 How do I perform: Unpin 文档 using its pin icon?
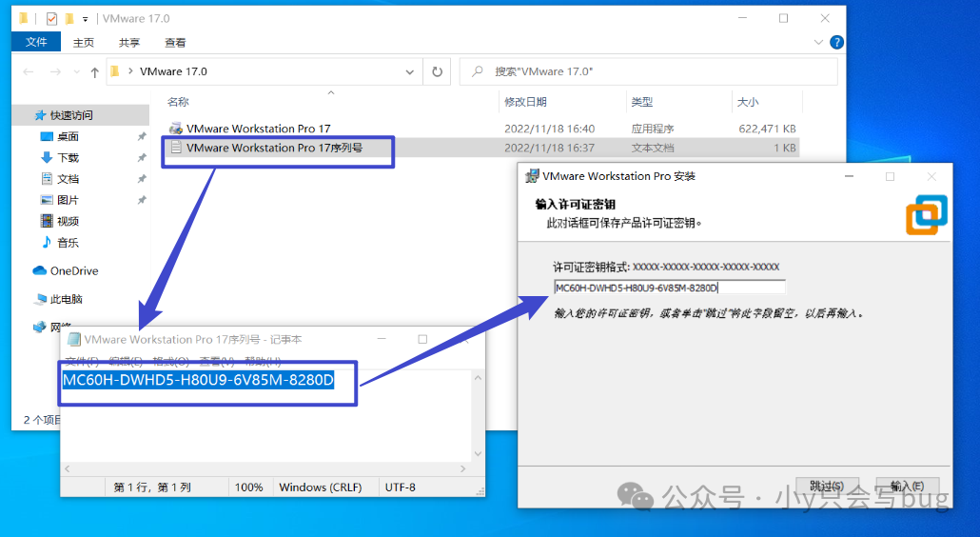click(x=142, y=179)
